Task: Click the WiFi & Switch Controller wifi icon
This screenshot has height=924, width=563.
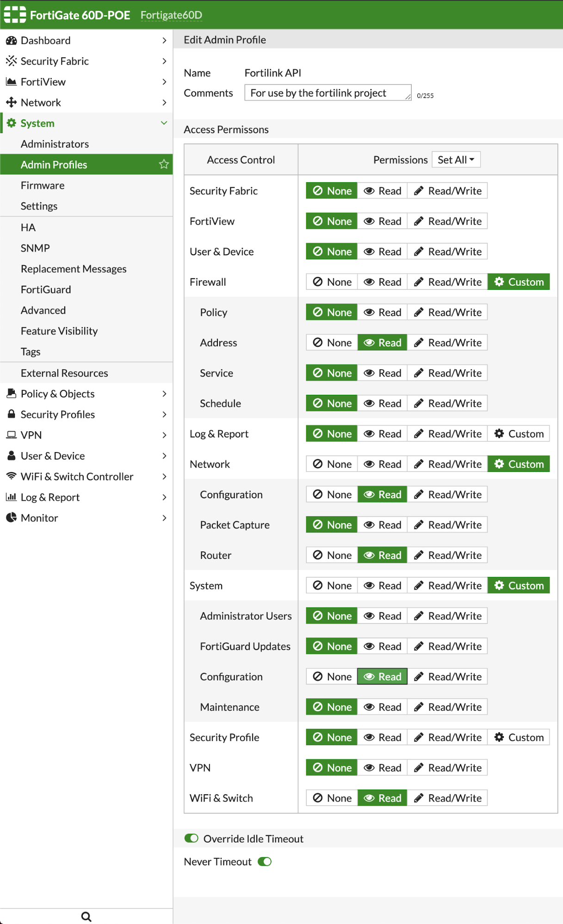Action: [x=11, y=476]
